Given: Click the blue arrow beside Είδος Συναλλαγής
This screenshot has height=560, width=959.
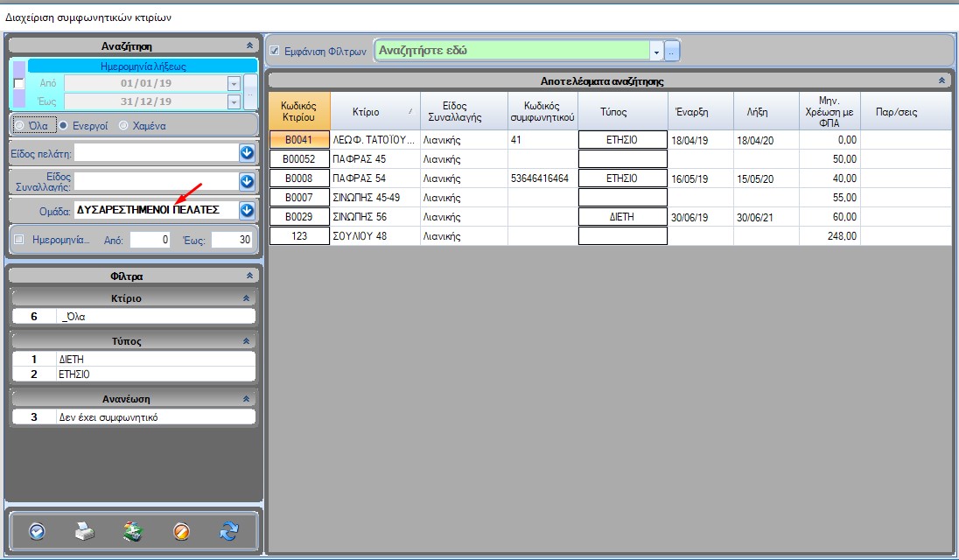Looking at the screenshot, I should (x=247, y=182).
